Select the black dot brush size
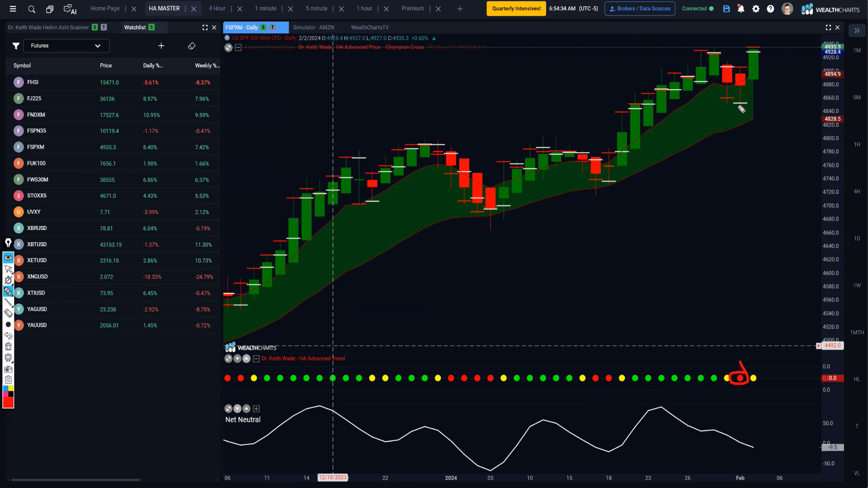868x488 pixels. click(8, 324)
